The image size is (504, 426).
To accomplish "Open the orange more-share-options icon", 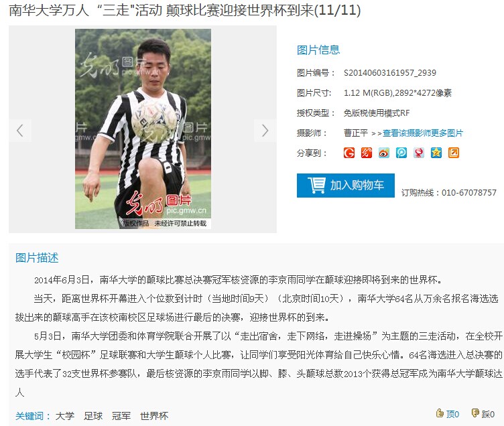I will click(x=454, y=153).
